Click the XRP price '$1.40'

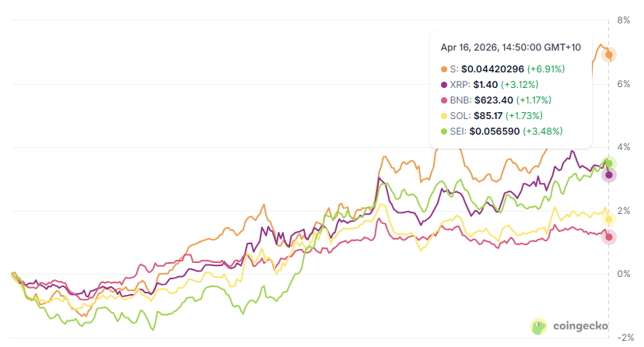click(x=485, y=85)
